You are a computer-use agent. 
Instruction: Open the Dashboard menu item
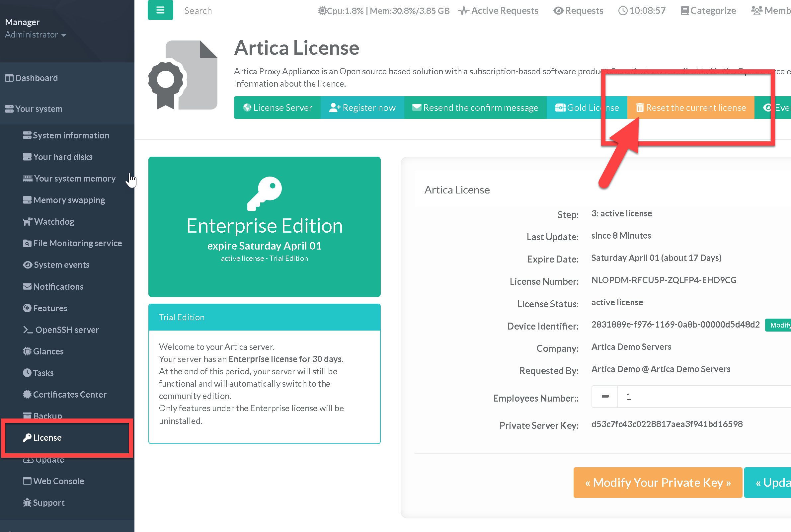[x=36, y=78]
